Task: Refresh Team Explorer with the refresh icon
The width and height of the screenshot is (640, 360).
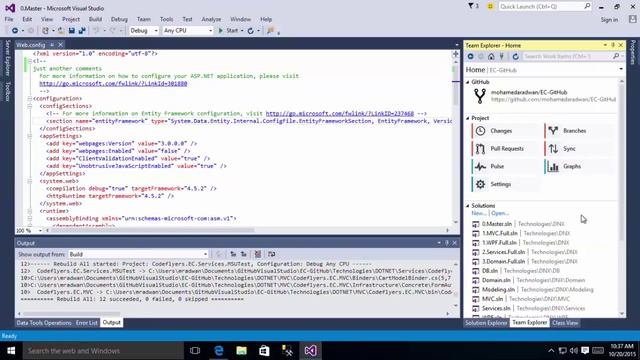Action: click(516, 57)
